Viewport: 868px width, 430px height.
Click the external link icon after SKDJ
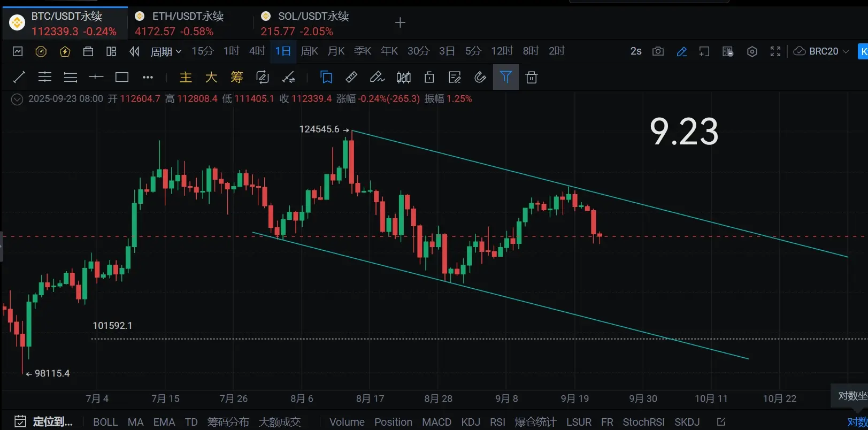pyautogui.click(x=721, y=422)
